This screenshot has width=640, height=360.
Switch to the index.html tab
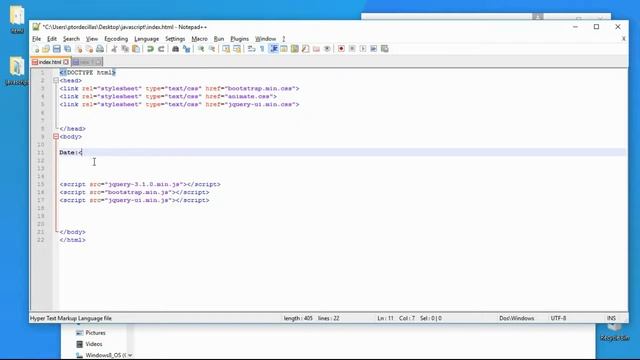click(50, 62)
